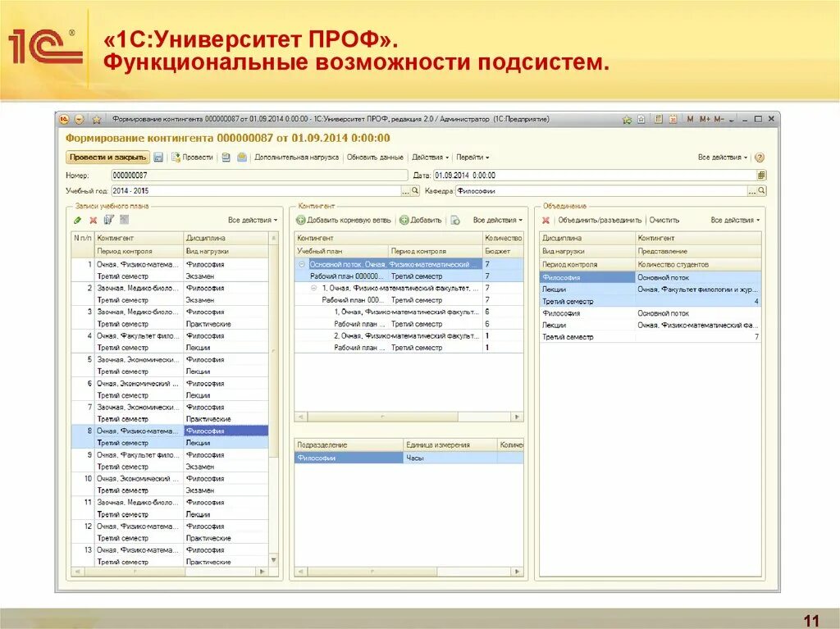Click the Количество column header in Контингент
This screenshot has width=840, height=629.
pyautogui.click(x=503, y=238)
